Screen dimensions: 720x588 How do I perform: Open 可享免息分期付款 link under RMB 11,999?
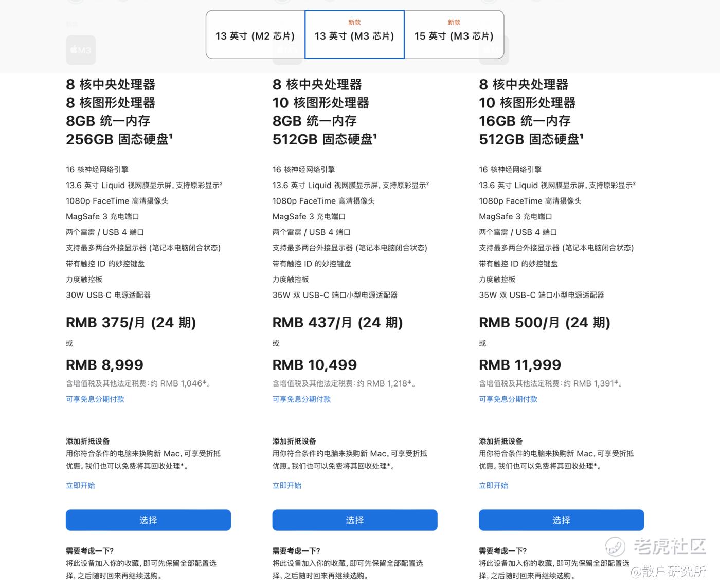coord(508,399)
